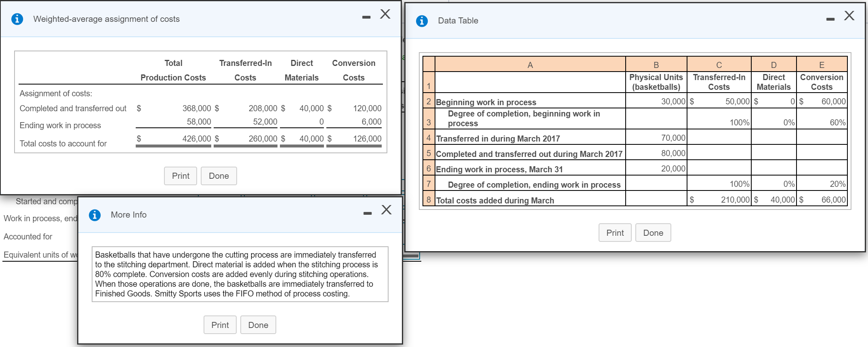Minimize the Weighted-average assignment of costs dialog
This screenshot has height=347, width=868.
click(x=366, y=17)
